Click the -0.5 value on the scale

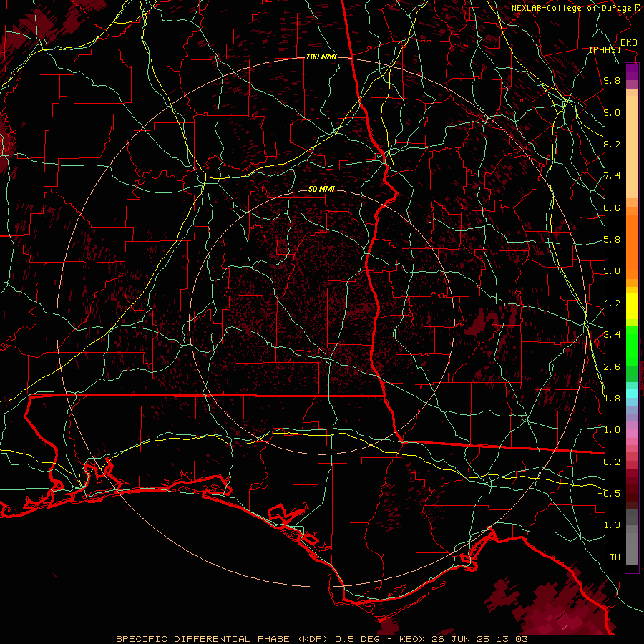pyautogui.click(x=609, y=494)
